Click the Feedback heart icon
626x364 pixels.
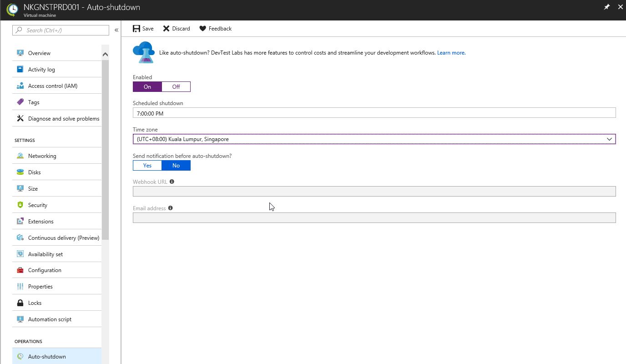(x=203, y=29)
